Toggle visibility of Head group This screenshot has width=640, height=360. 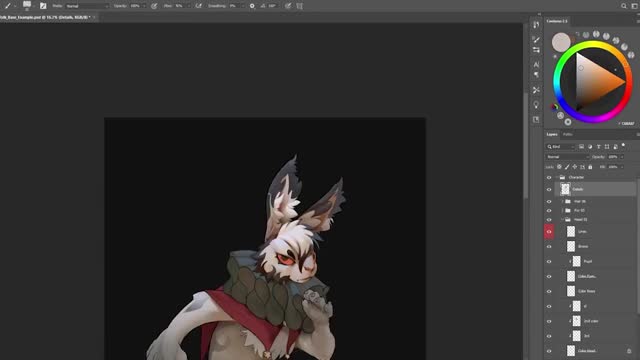coord(549,220)
